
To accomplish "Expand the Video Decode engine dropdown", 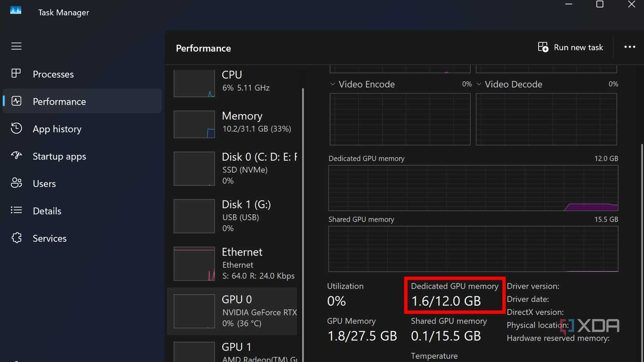I will click(479, 84).
